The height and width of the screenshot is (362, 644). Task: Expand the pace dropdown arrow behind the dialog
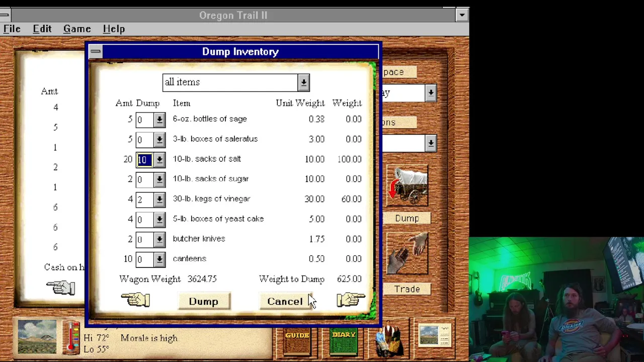point(431,93)
